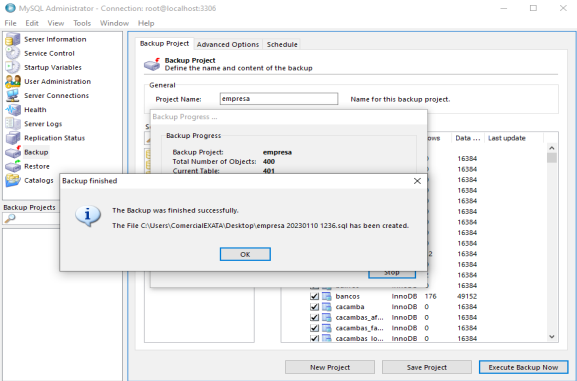Image resolution: width=577 pixels, height=381 pixels.
Task: Open the File menu
Action: [10, 23]
